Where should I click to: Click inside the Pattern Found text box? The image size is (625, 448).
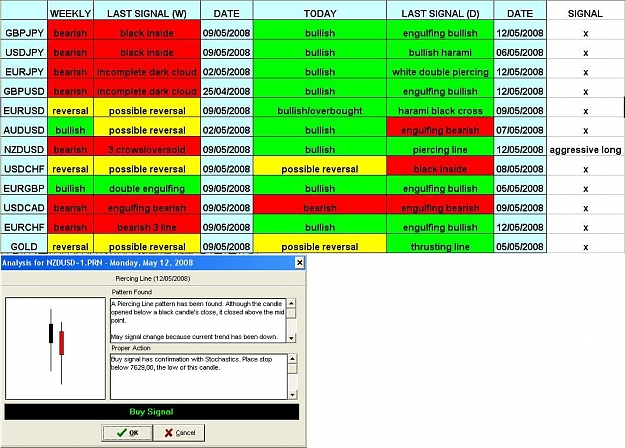click(198, 320)
